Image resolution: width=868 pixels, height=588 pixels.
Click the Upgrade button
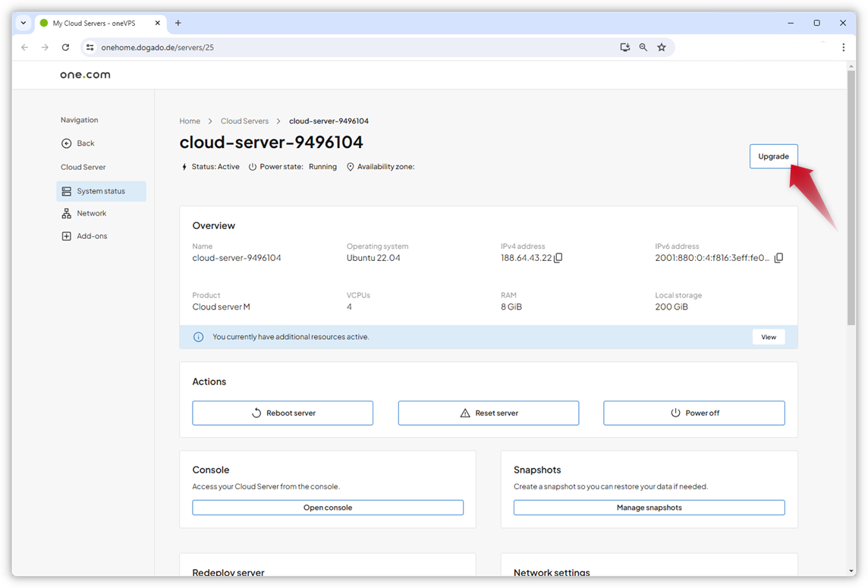773,156
